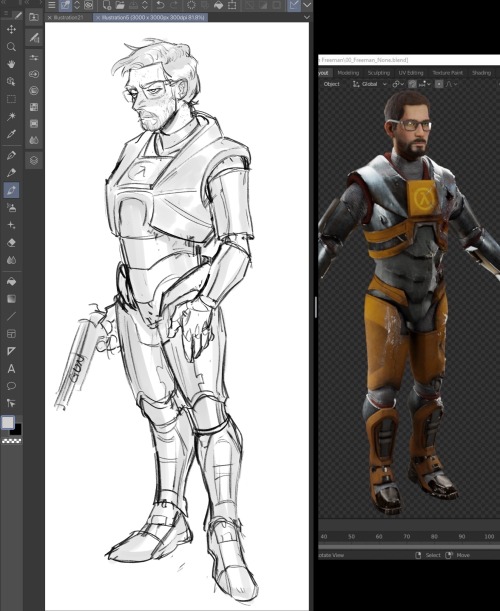The height and width of the screenshot is (611, 500).
Task: Click the stepper arrows beside the Save icon
Action: click(145, 5)
